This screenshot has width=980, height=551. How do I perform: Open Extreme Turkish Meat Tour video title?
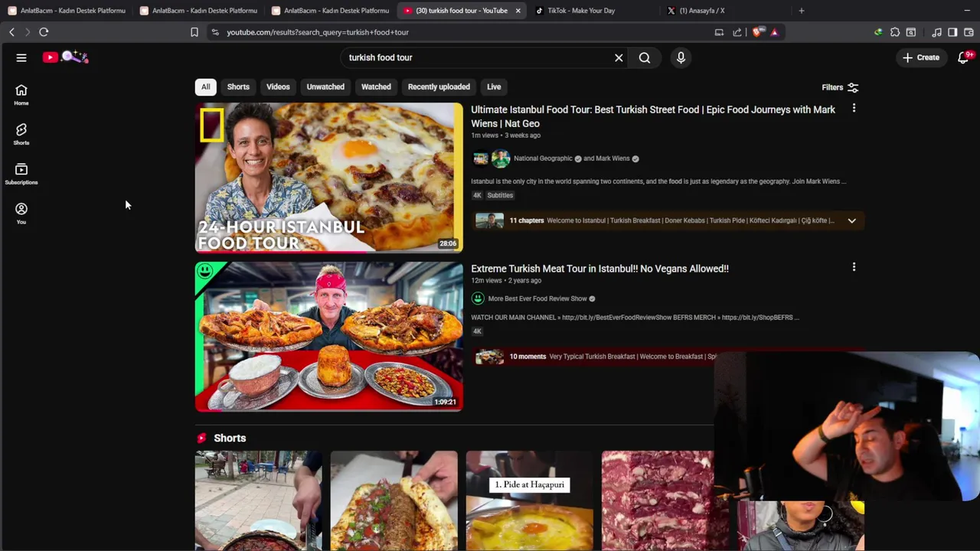(x=599, y=269)
